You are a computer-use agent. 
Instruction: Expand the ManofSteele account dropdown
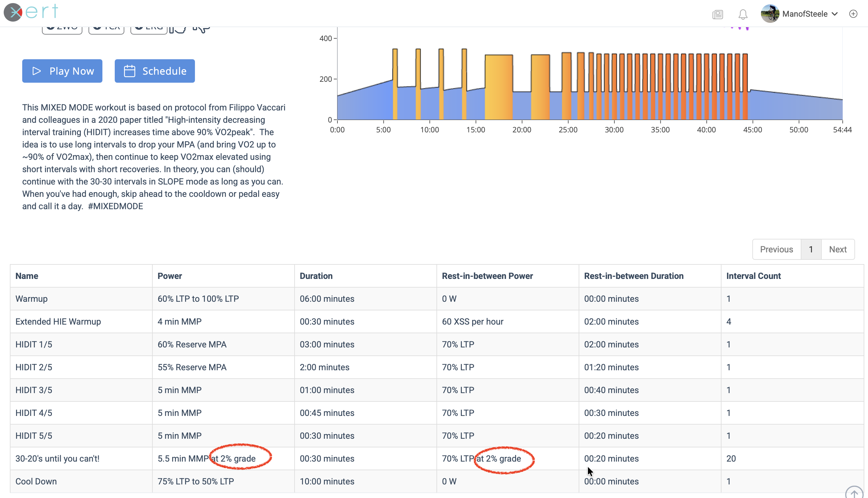[834, 14]
